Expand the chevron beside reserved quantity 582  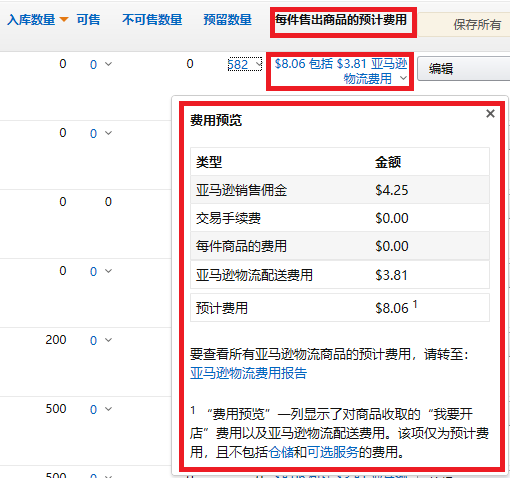tap(258, 64)
